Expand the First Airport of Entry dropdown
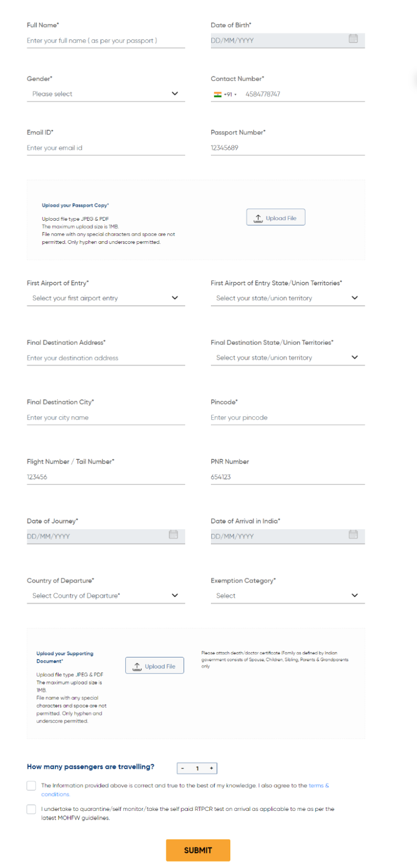 (x=105, y=298)
